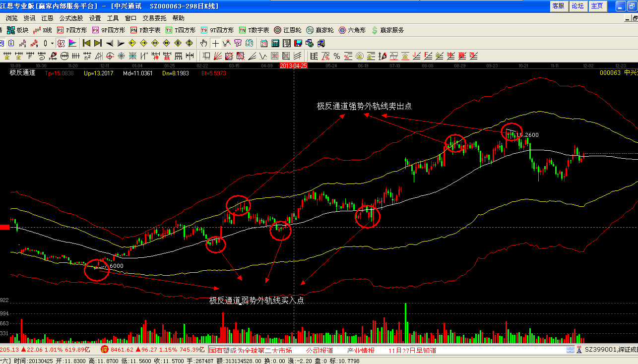Open the 板块 sector view
Image resolution: width=638 pixels, height=364 pixels.
coord(18,30)
